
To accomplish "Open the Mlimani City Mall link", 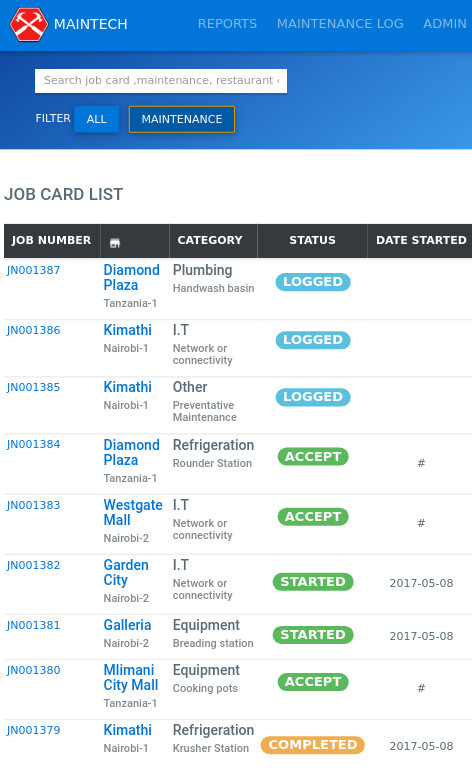I will [x=131, y=677].
